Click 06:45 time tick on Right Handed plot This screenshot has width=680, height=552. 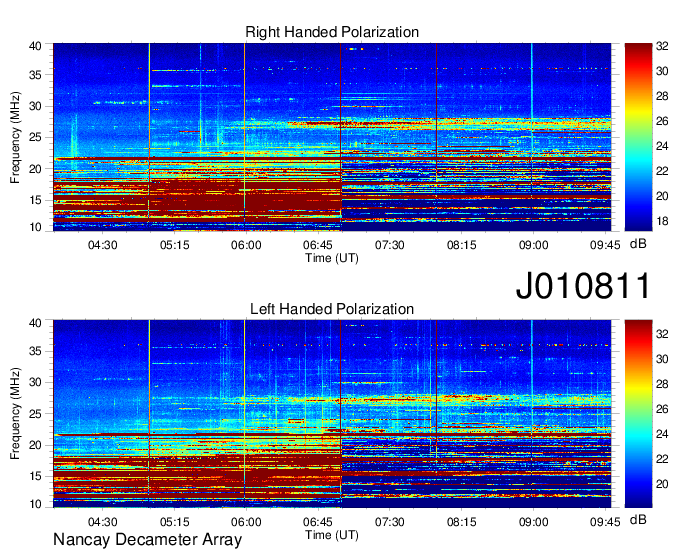tap(317, 245)
